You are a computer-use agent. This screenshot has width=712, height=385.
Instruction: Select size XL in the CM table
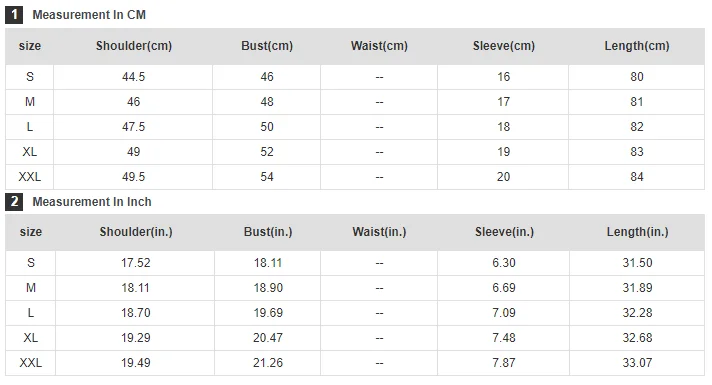tap(30, 152)
